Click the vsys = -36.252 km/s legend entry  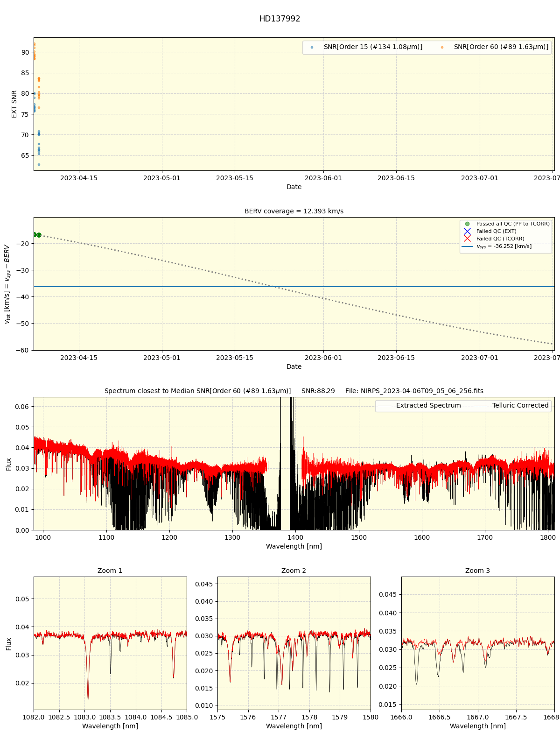pos(497,247)
